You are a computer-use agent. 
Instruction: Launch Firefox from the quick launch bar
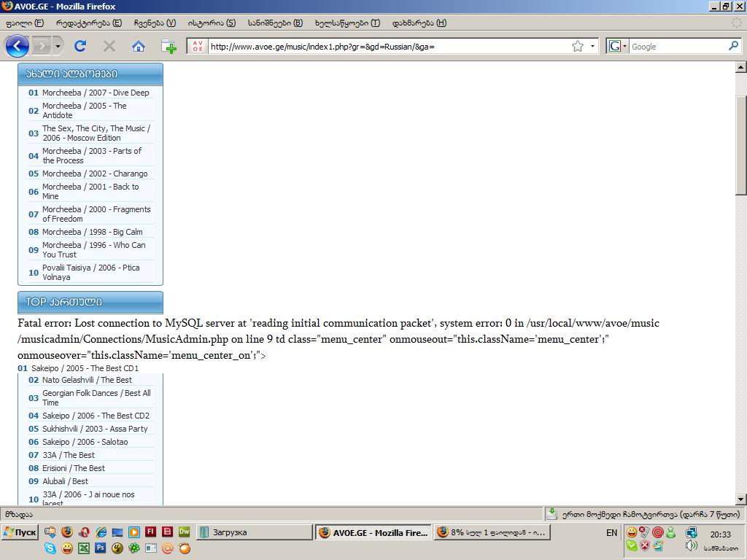tap(67, 532)
